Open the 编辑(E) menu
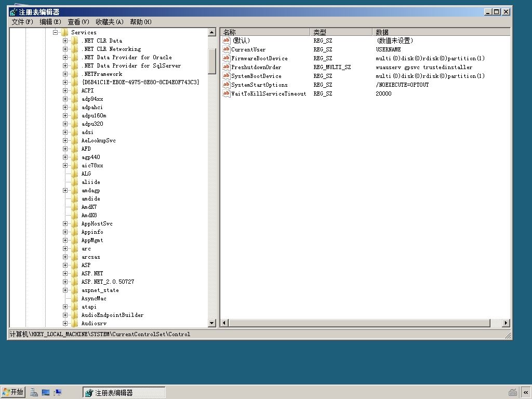This screenshot has width=532, height=399. click(x=50, y=22)
